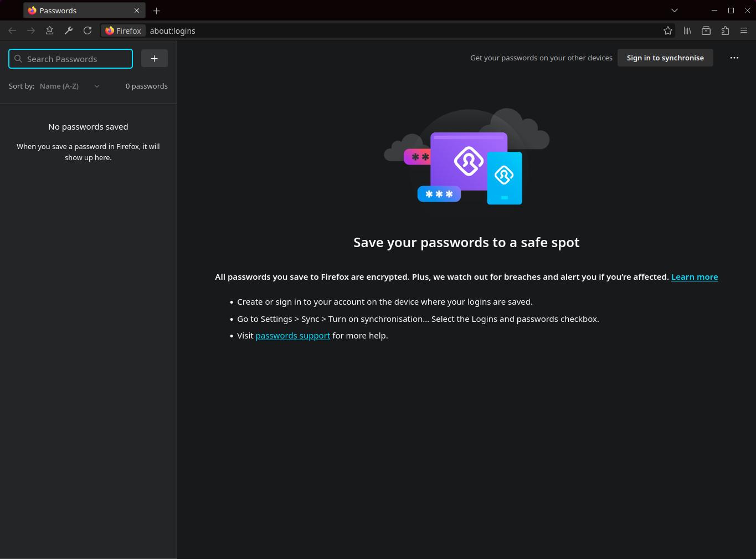This screenshot has height=559, width=756.
Task: Click the reload page icon
Action: tap(88, 31)
